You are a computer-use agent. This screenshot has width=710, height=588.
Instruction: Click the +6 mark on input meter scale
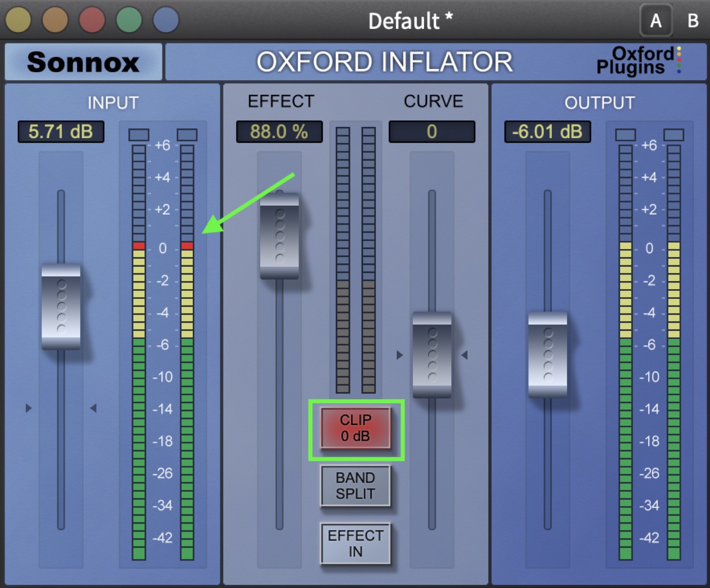click(x=163, y=146)
